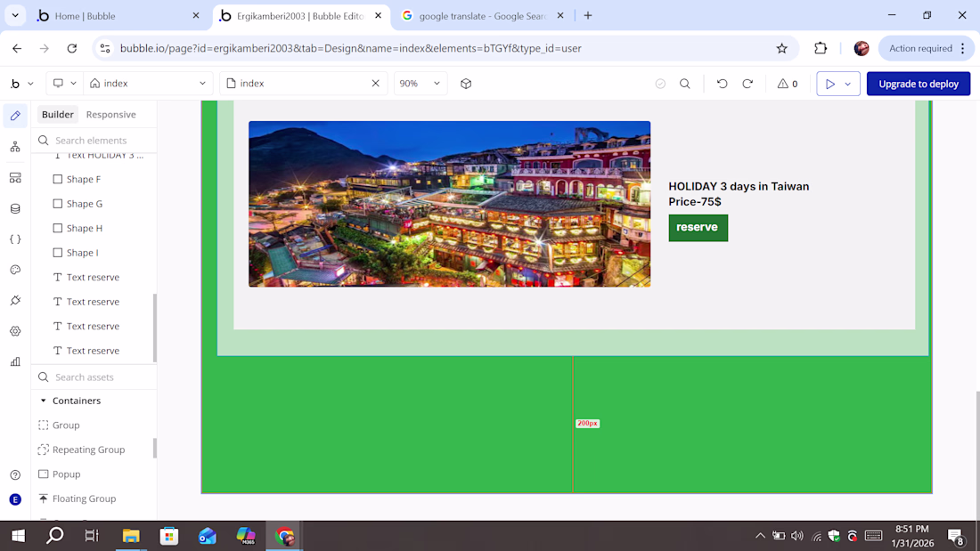The height and width of the screenshot is (551, 980).
Task: Open the Styles palette icon
Action: [x=14, y=269]
